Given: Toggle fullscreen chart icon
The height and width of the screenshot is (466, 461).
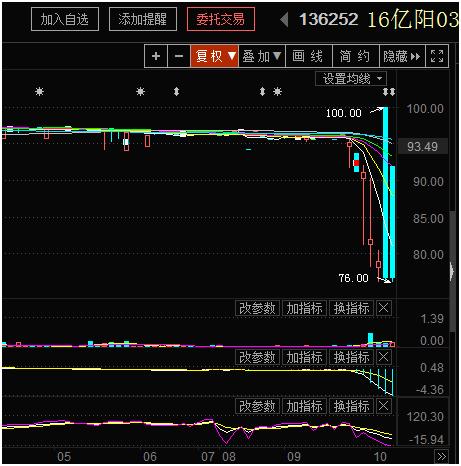Looking at the screenshot, I should [437, 56].
